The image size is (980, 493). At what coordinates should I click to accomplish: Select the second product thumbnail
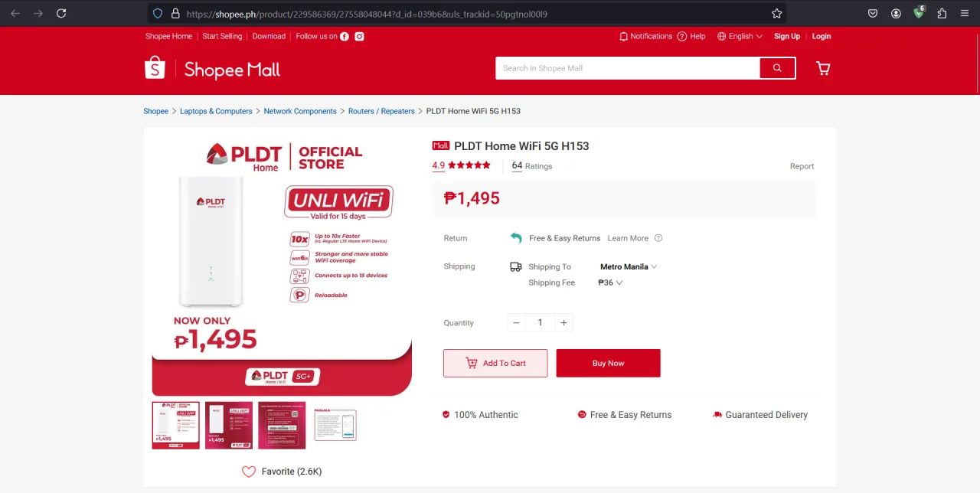pos(229,425)
